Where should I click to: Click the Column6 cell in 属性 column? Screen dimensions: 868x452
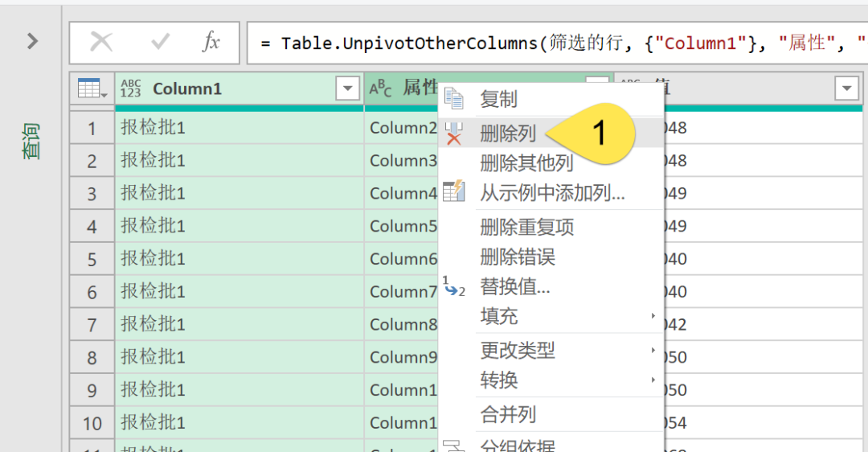pos(402,259)
